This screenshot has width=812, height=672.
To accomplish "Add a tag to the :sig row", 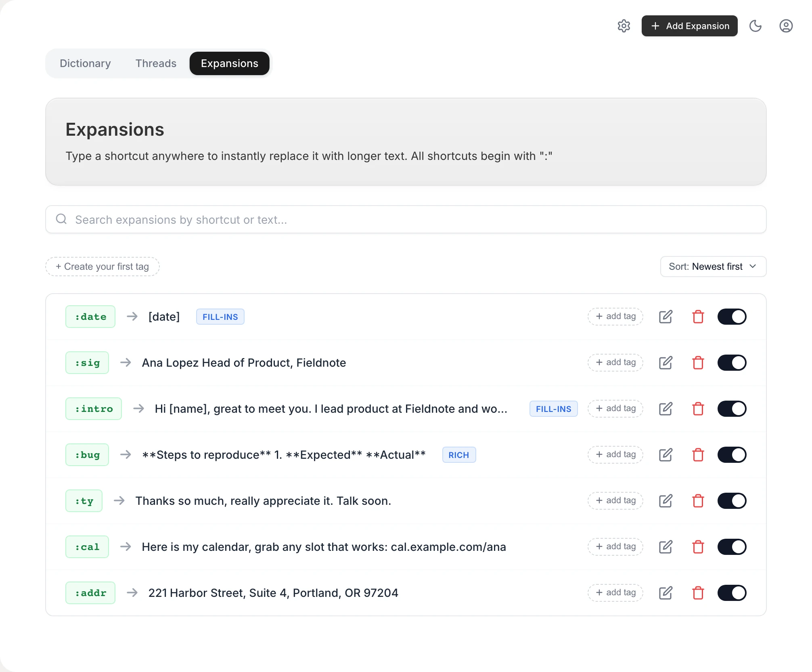I will 615,363.
